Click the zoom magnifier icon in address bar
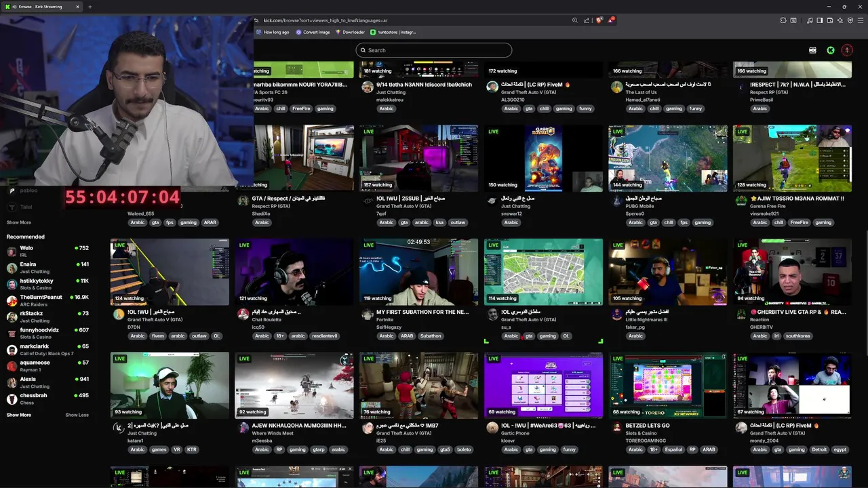 coord(575,20)
